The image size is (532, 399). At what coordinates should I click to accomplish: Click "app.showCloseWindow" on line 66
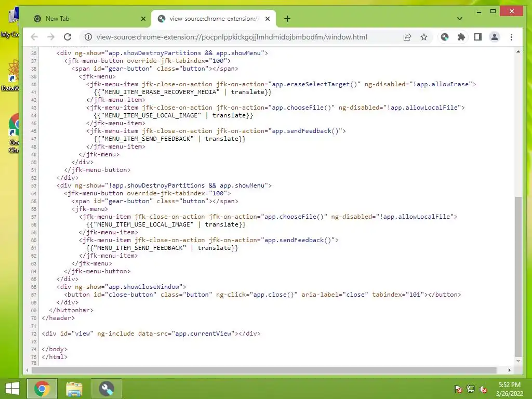point(143,287)
